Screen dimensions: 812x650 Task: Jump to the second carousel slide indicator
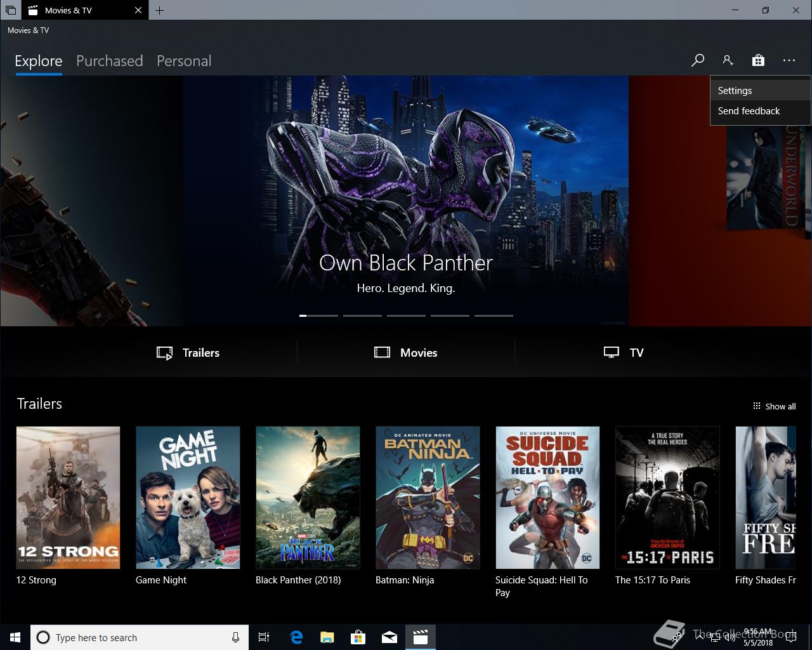pos(362,315)
